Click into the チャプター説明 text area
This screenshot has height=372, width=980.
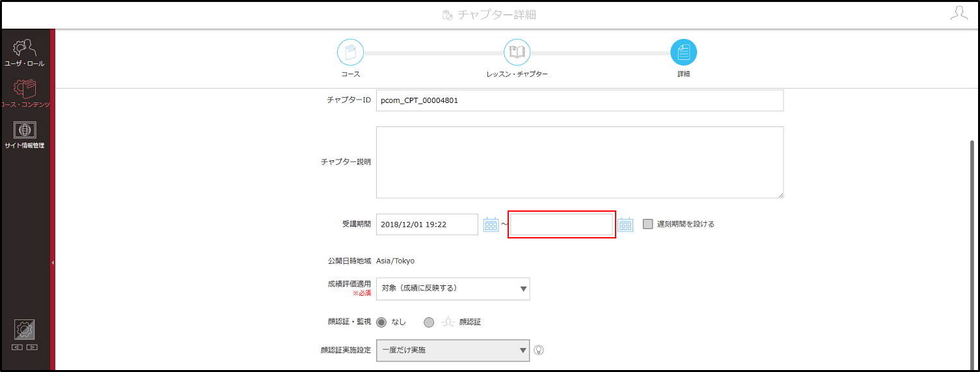tap(580, 162)
